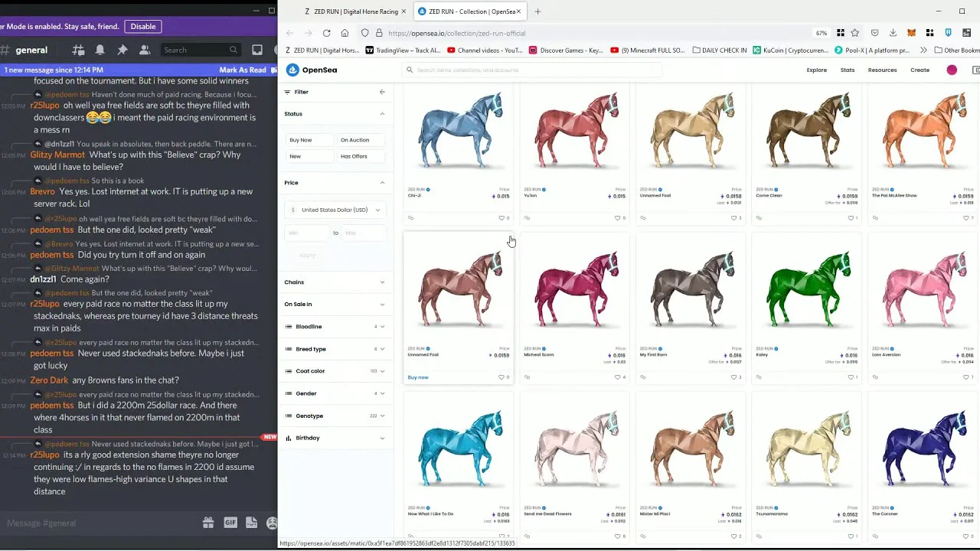Open the Explore menu on OpenSea
Screen dimensions: 980x551
(x=817, y=70)
